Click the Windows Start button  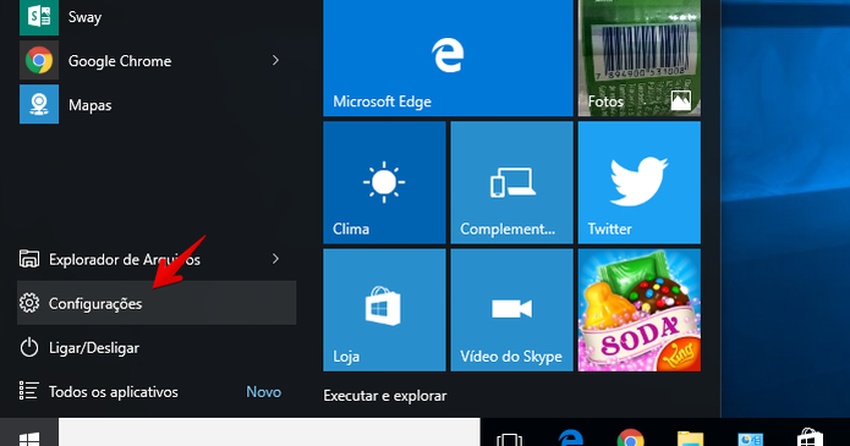pyautogui.click(x=29, y=434)
